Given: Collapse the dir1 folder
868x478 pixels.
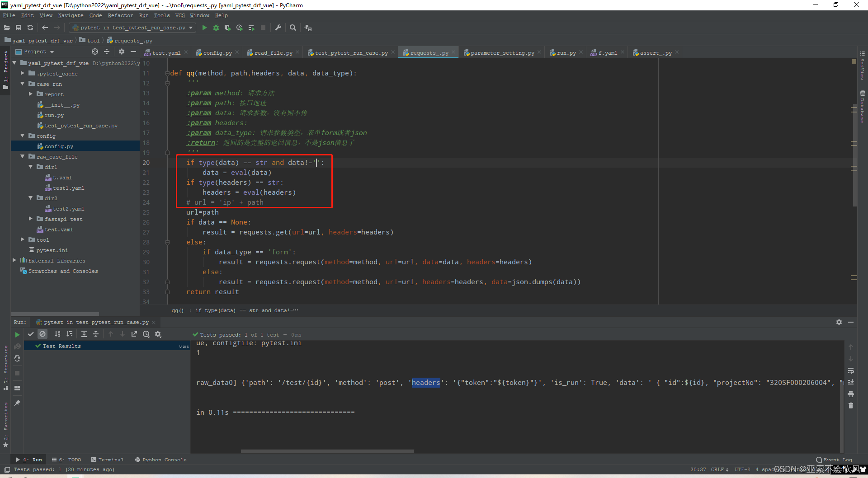Looking at the screenshot, I should (31, 167).
